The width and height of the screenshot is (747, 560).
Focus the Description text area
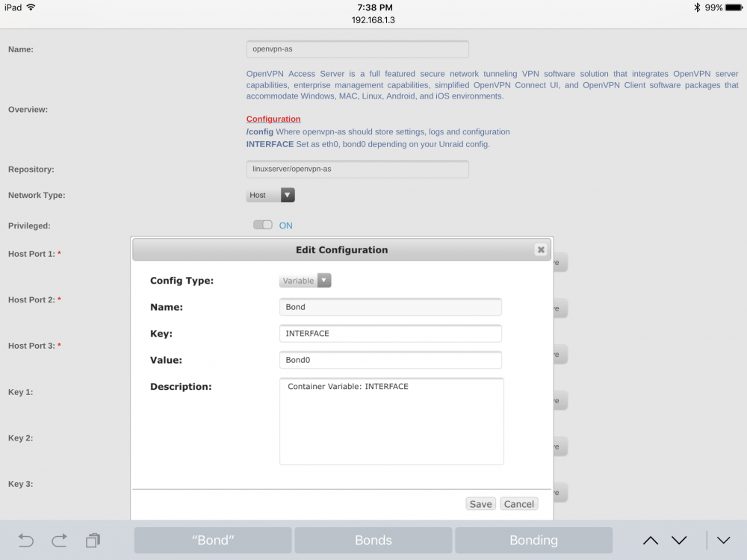[x=391, y=421]
